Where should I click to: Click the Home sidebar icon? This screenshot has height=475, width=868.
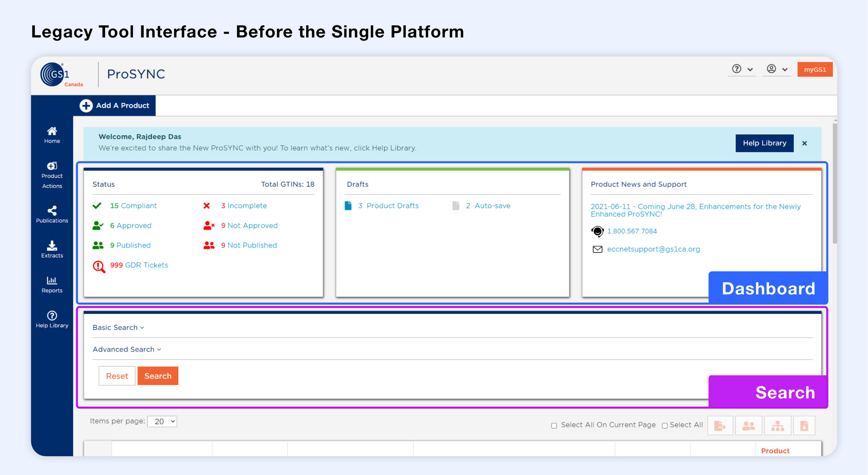pyautogui.click(x=52, y=135)
